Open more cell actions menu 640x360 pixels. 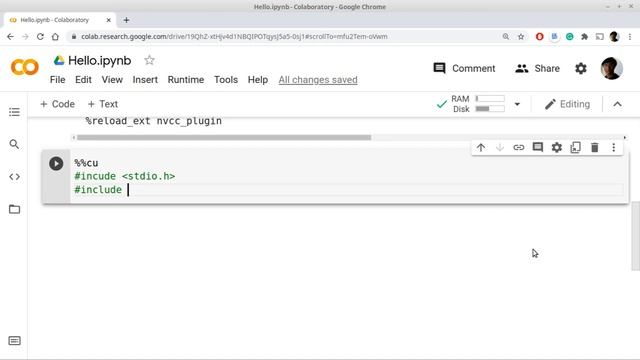[613, 148]
